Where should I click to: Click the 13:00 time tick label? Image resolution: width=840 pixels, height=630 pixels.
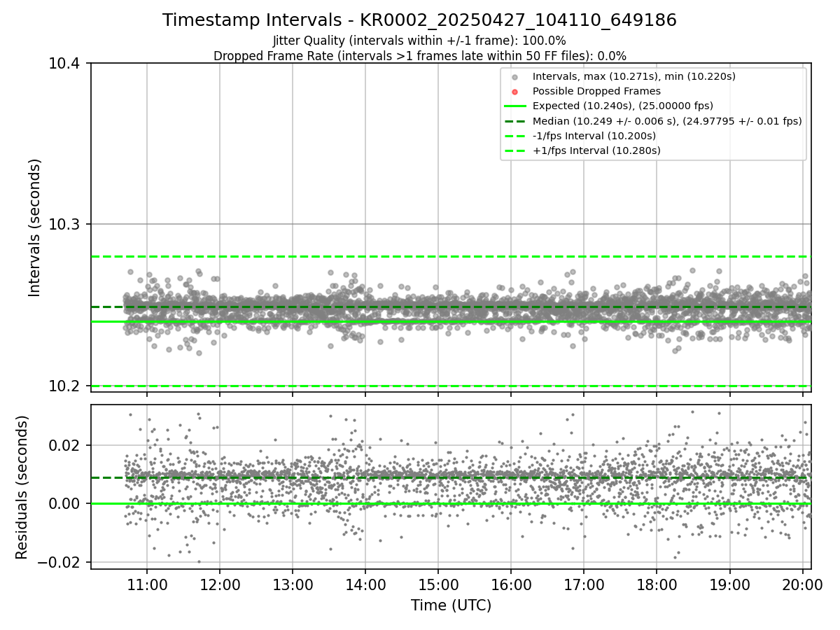coord(293,585)
